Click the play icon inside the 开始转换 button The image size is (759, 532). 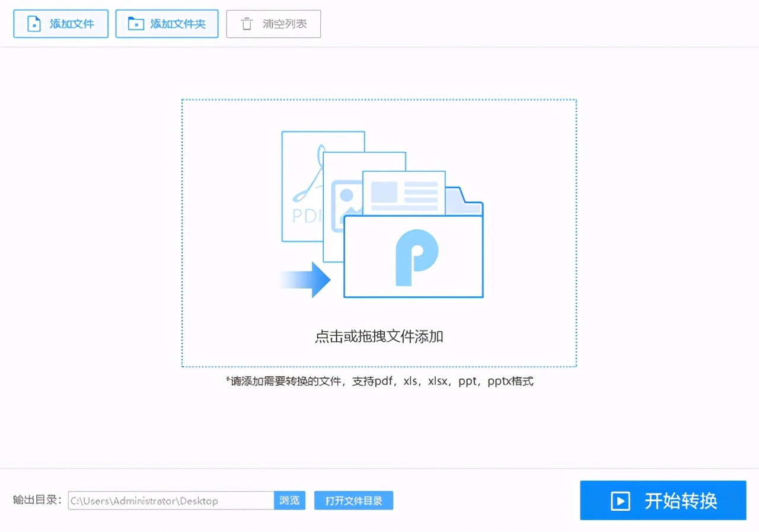pos(620,501)
